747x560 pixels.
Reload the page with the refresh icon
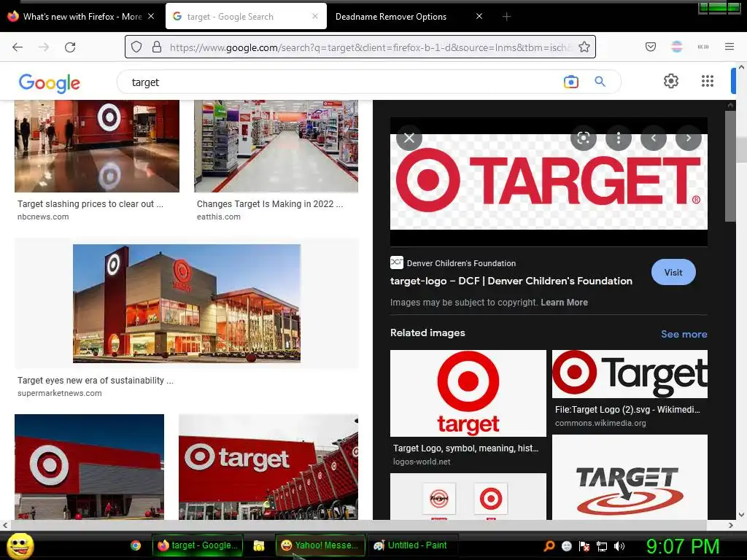[x=70, y=47]
